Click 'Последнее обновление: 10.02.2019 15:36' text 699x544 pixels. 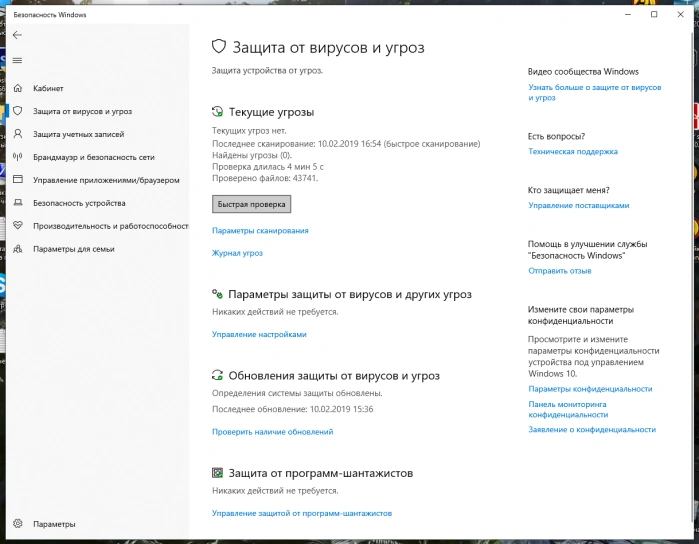[x=292, y=409]
